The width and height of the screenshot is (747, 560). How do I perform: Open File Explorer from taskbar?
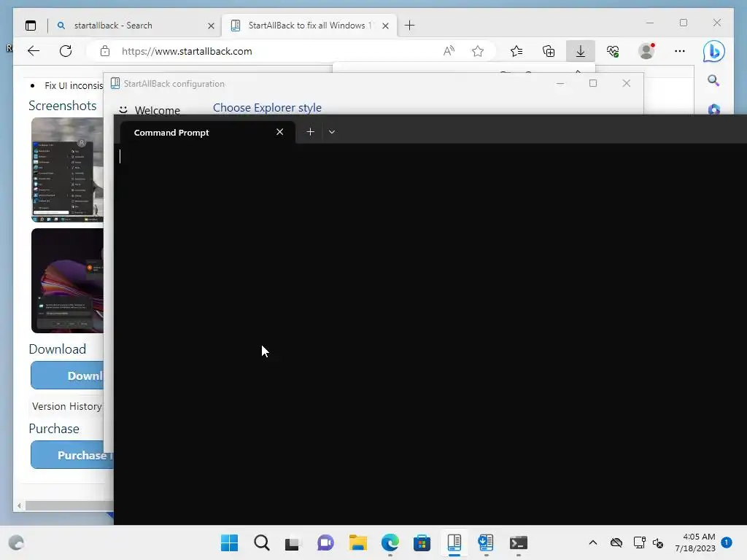click(x=357, y=542)
